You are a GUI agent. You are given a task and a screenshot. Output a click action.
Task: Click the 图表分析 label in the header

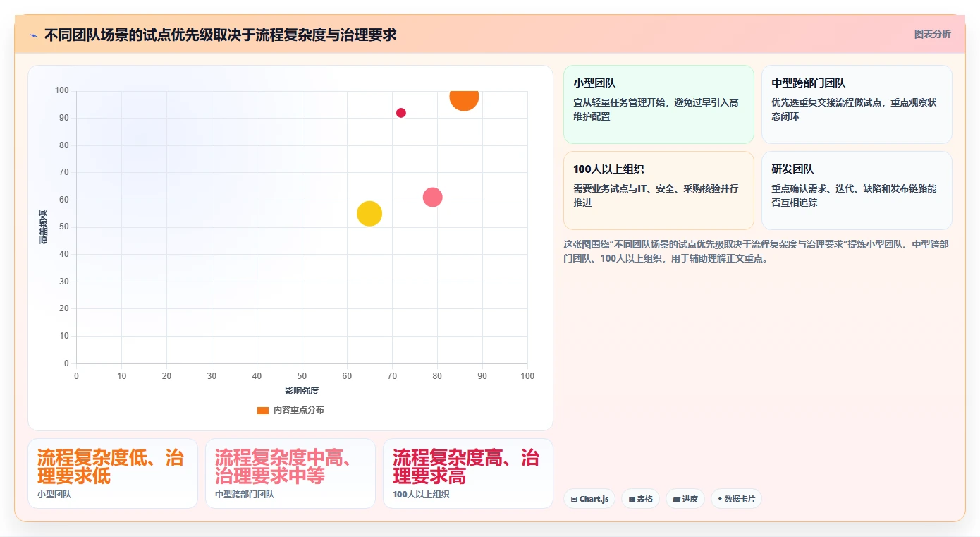[932, 34]
